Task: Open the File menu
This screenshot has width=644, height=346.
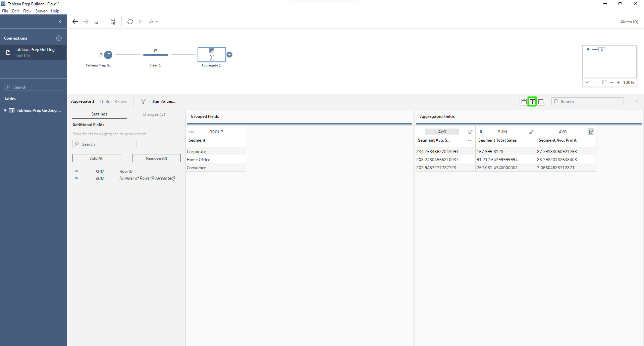Action: [5, 11]
